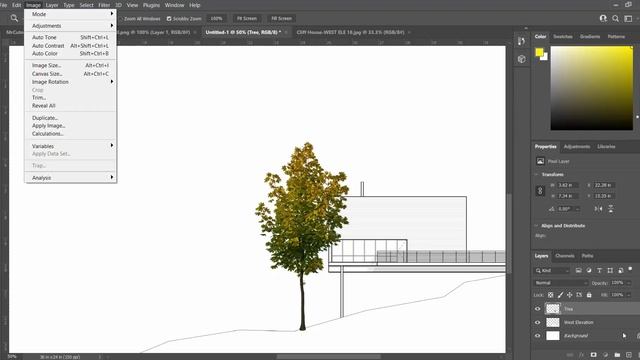
Task: Click the prevent artboard auto-nesting lock icon
Action: tap(579, 295)
